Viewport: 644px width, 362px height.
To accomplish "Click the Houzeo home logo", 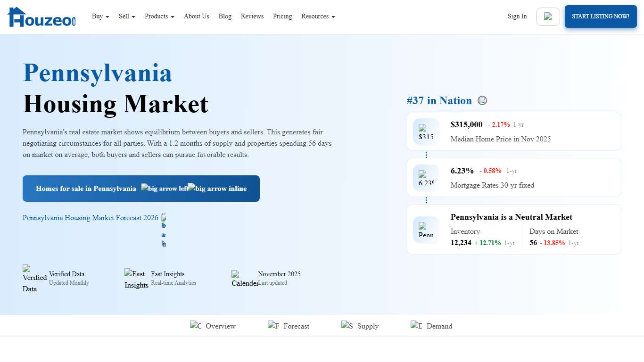I will (x=41, y=16).
